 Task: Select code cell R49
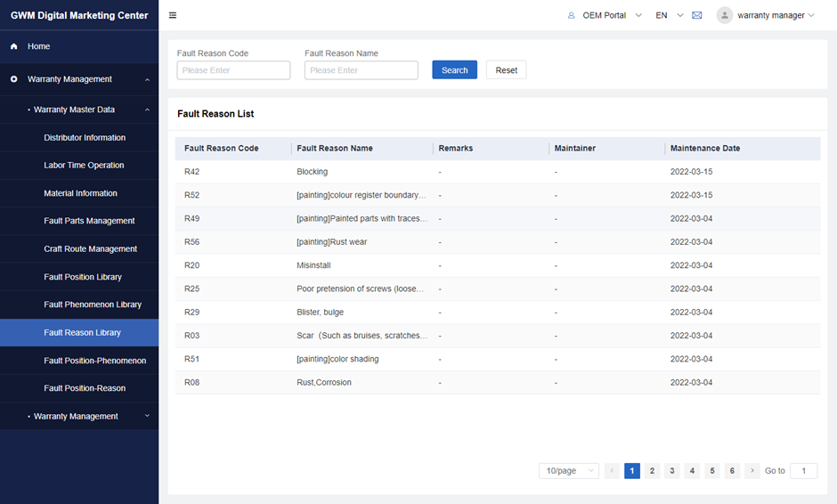tap(191, 219)
